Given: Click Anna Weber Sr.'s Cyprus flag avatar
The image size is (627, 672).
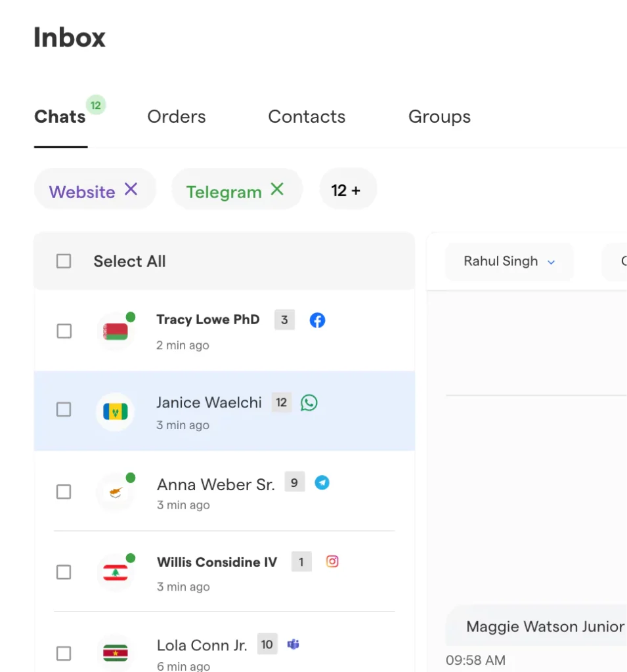Looking at the screenshot, I should tap(116, 492).
